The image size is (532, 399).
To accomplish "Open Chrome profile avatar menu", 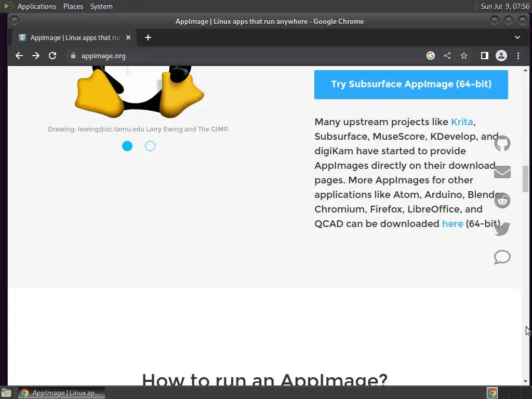I will pos(501,56).
